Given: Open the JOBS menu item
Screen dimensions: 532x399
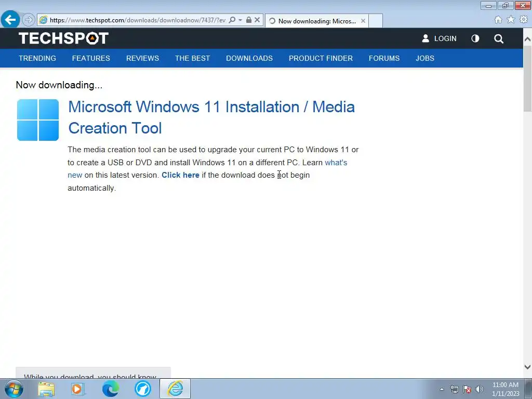Looking at the screenshot, I should point(425,58).
